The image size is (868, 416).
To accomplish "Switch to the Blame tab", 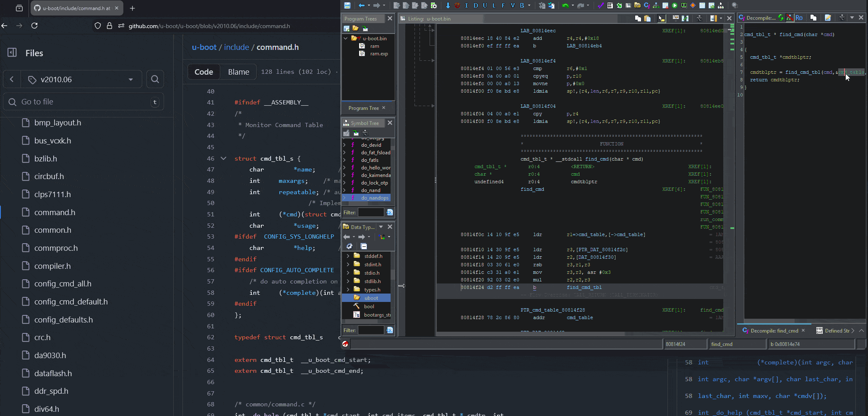I will coord(238,72).
